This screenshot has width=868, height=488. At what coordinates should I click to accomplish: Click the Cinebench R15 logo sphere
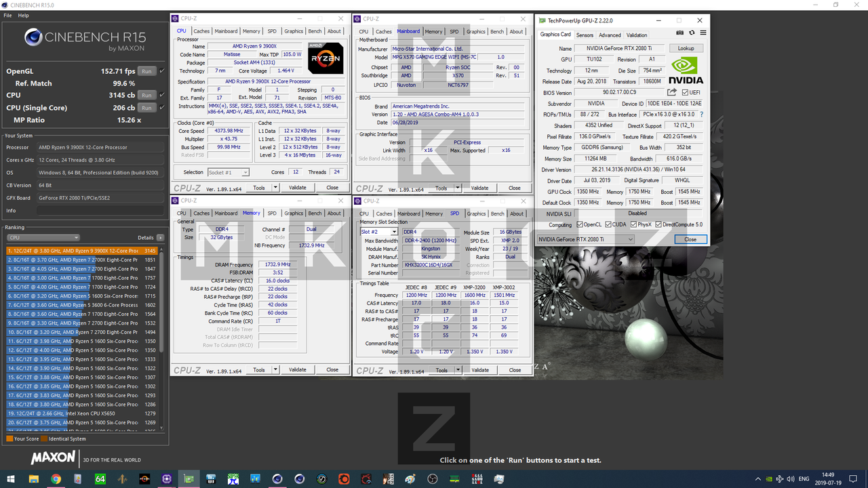34,36
